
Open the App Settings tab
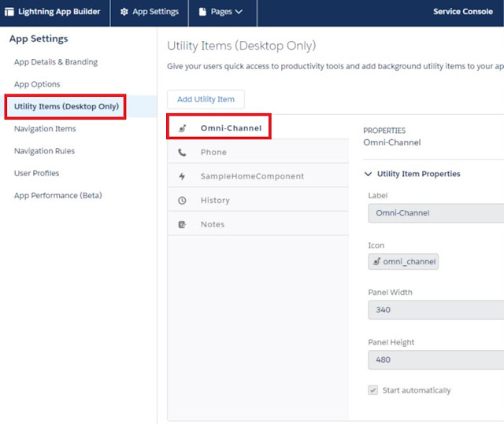[x=149, y=12]
